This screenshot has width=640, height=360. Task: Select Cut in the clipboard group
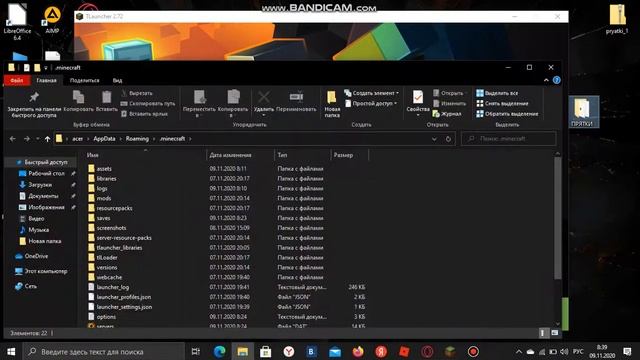tap(137, 93)
